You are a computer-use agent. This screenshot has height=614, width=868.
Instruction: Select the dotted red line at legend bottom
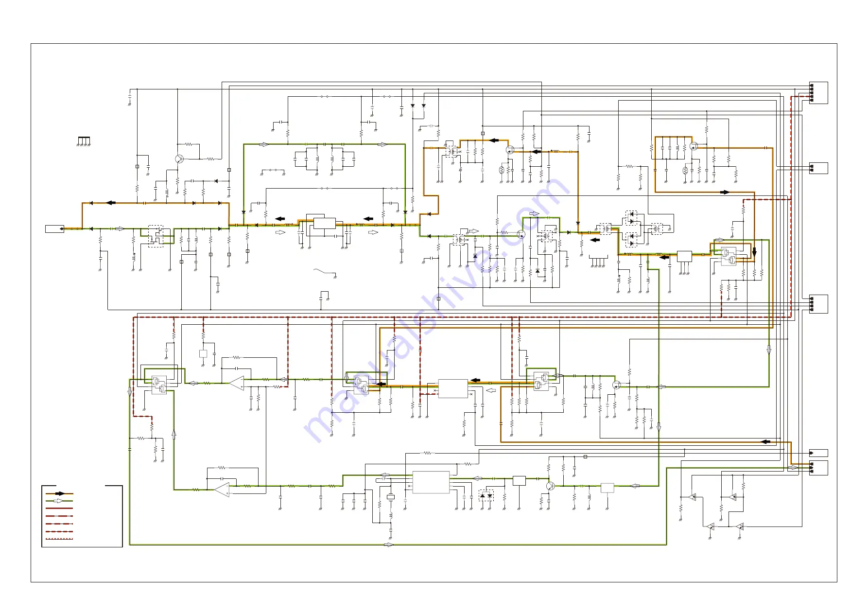tap(59, 539)
